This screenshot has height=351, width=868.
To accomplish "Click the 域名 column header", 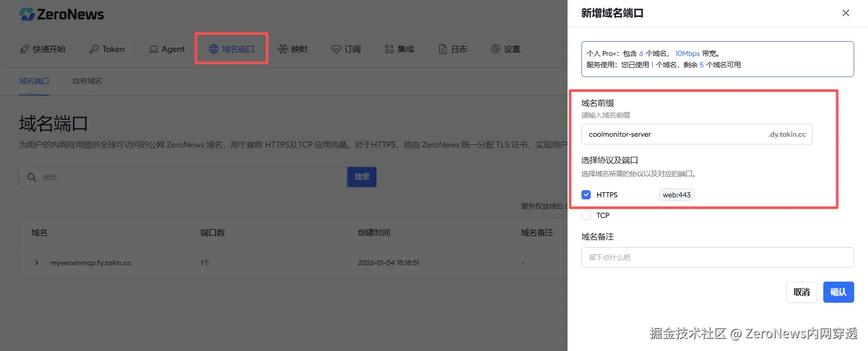I will click(40, 233).
